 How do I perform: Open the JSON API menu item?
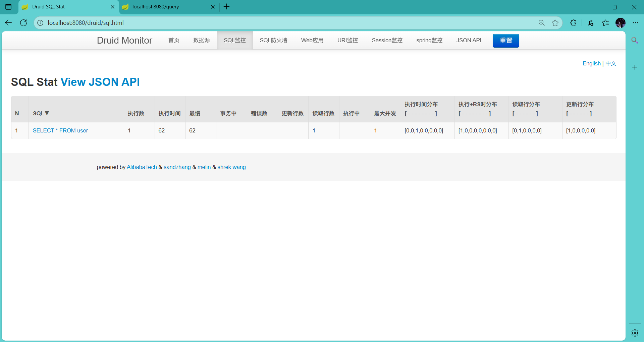pyautogui.click(x=469, y=41)
